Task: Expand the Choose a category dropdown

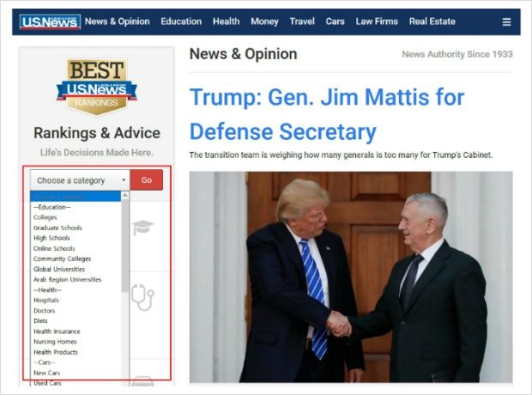Action: pos(80,180)
